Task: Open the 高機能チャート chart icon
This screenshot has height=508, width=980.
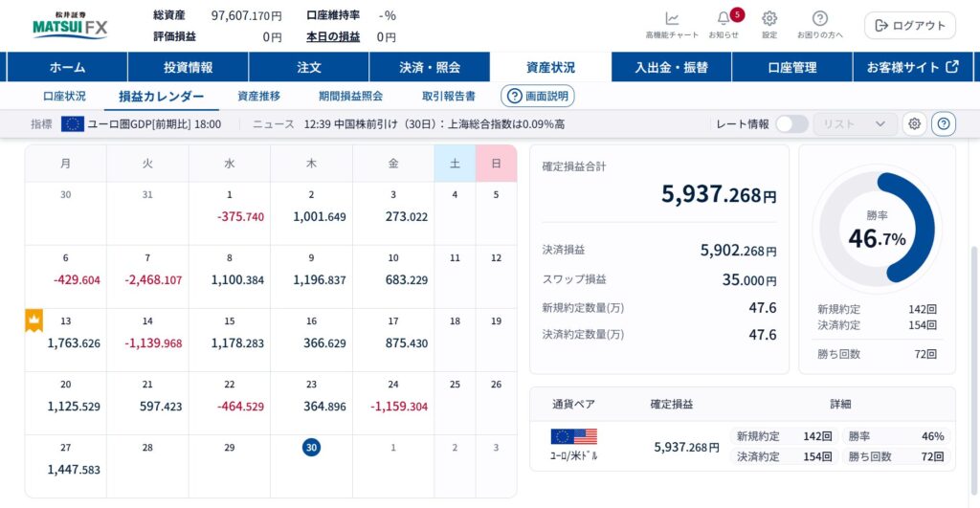Action: pyautogui.click(x=672, y=19)
